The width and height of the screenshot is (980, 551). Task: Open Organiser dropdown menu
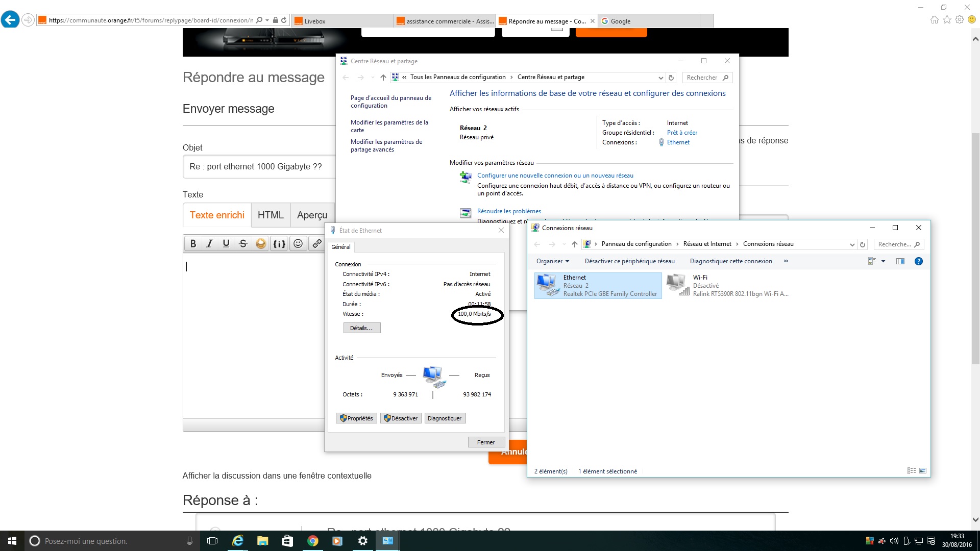(552, 261)
